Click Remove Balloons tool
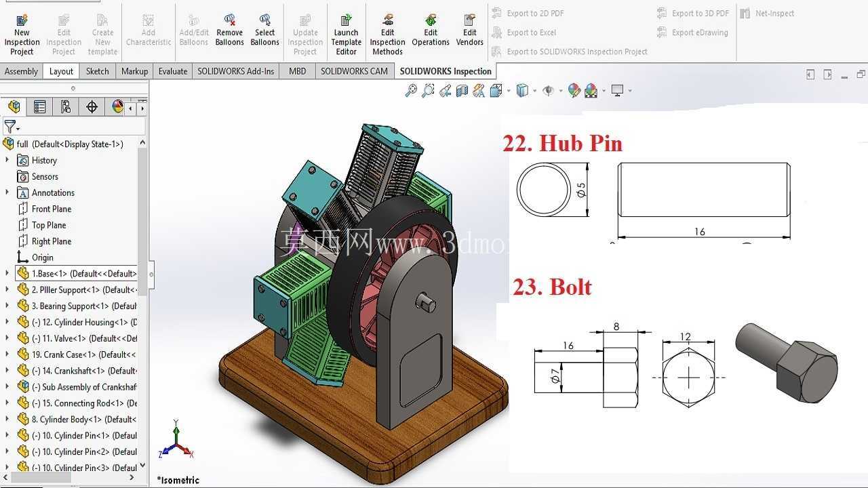Viewport: 868px width, 488px height. pyautogui.click(x=230, y=30)
